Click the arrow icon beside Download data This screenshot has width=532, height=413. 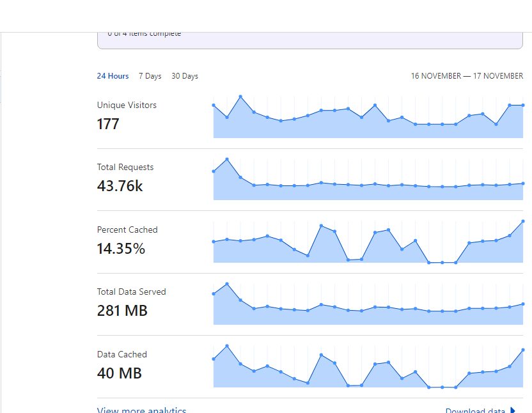(513, 410)
